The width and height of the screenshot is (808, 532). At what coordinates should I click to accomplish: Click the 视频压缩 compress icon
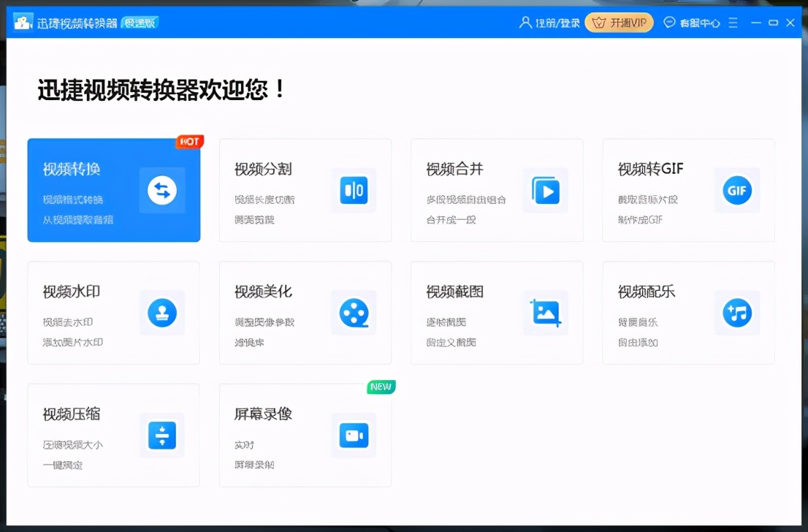(162, 435)
